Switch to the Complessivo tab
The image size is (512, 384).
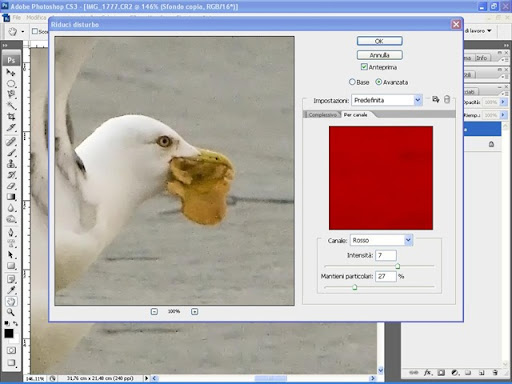coord(322,115)
